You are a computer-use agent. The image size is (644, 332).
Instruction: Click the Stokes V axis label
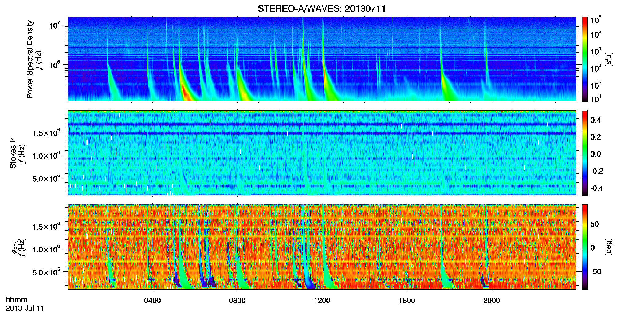click(13, 153)
